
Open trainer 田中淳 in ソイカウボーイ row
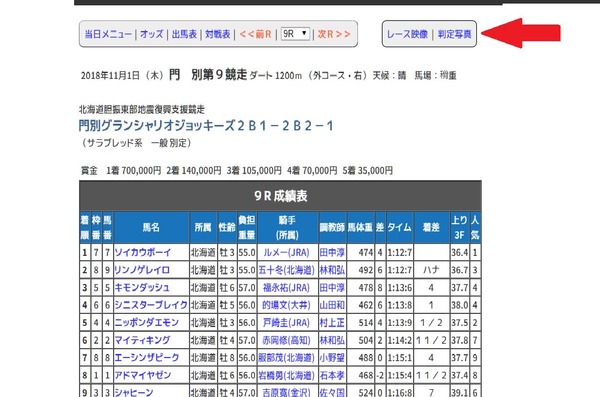pos(332,252)
